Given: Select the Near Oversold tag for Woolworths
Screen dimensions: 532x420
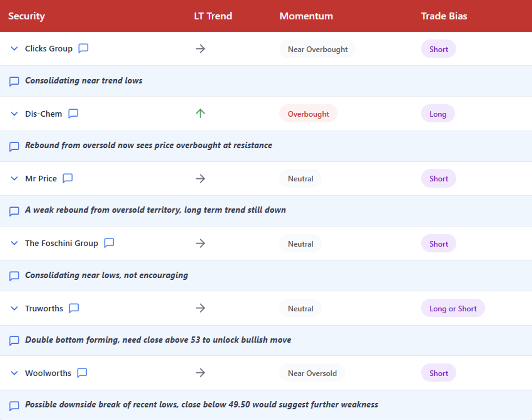Looking at the screenshot, I should [312, 373].
